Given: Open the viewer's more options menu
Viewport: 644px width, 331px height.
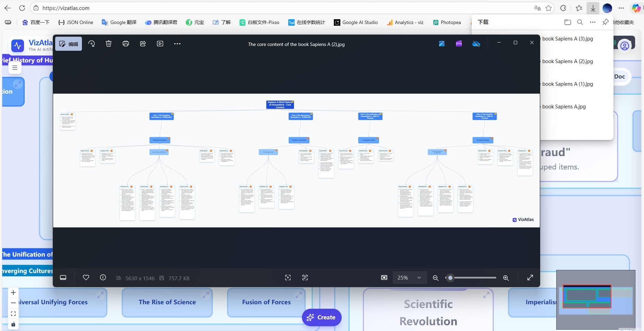Looking at the screenshot, I should pos(178,44).
